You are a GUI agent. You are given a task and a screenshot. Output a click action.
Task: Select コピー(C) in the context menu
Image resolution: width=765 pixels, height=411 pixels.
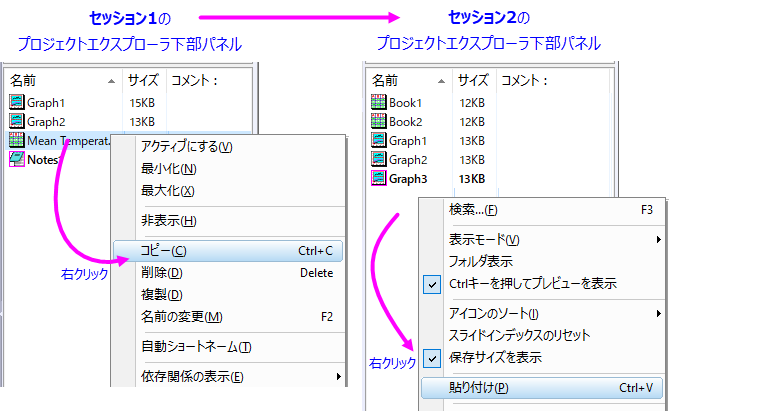click(x=228, y=251)
